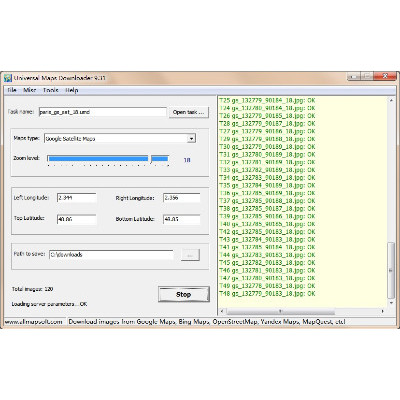This screenshot has width=400, height=400.
Task: Click the Open task... button
Action: click(x=189, y=112)
